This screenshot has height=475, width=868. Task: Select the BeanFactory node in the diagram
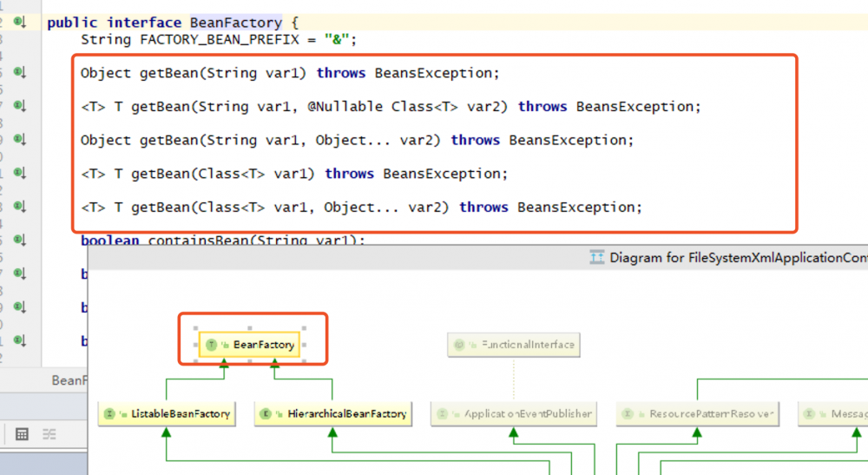click(x=250, y=345)
